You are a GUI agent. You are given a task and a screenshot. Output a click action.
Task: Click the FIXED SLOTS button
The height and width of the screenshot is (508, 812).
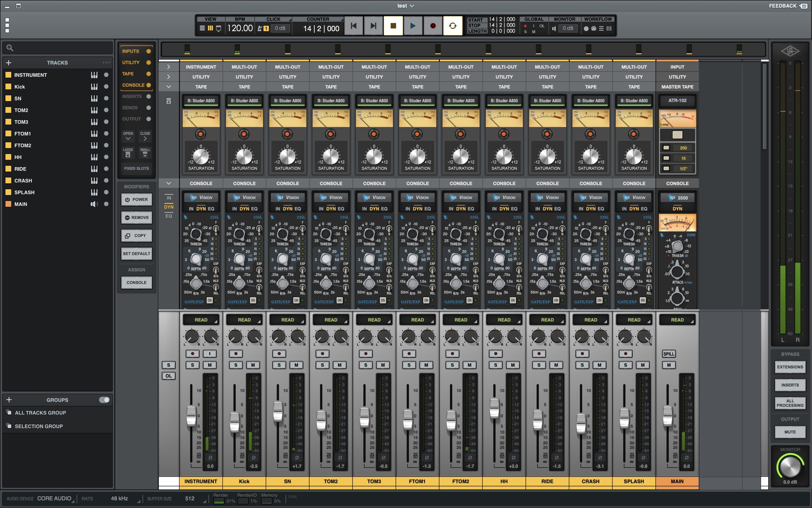pyautogui.click(x=137, y=168)
